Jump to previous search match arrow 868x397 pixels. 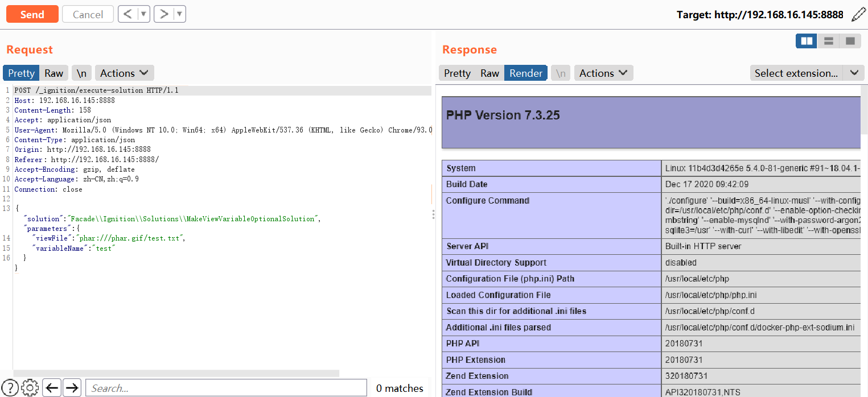(52, 388)
